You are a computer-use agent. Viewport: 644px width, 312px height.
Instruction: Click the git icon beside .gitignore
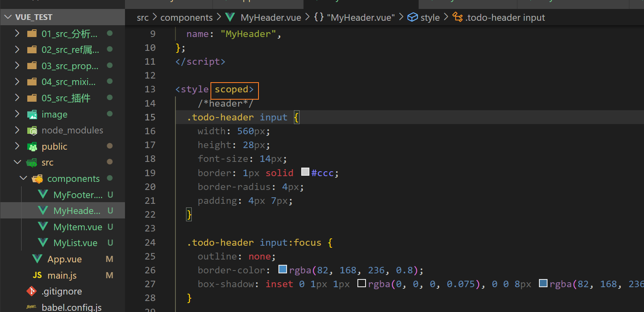pyautogui.click(x=32, y=291)
